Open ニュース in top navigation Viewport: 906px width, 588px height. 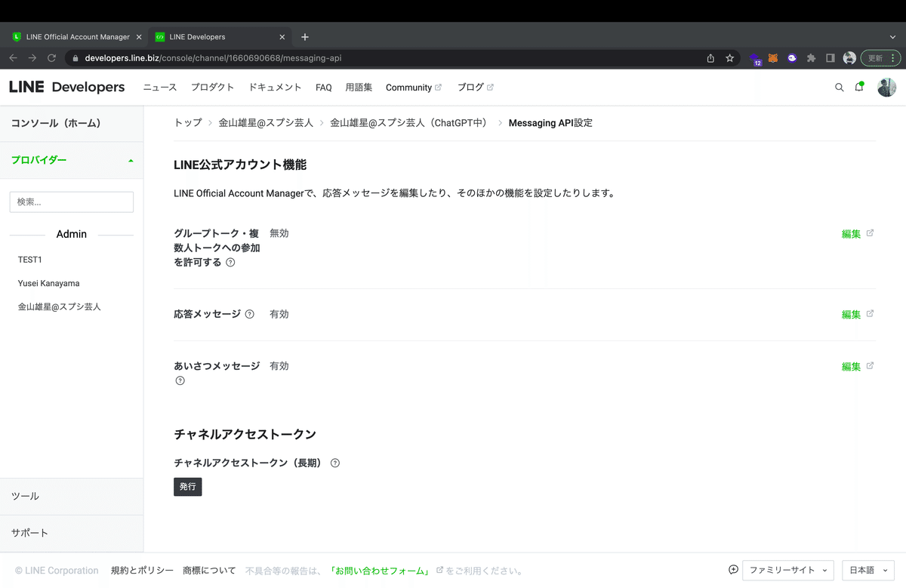160,88
